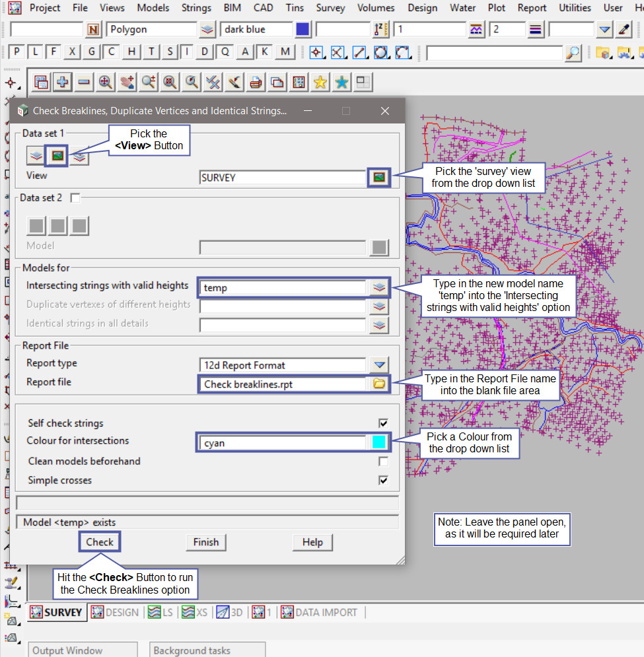
Task: Open model picker for intersecting strings 'temp' field
Action: pos(378,287)
